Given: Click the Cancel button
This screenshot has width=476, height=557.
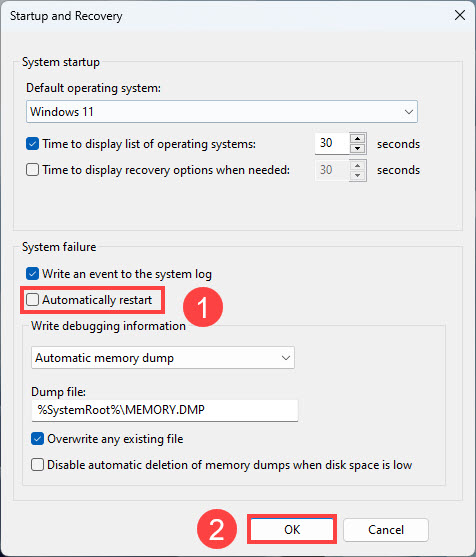Looking at the screenshot, I should coord(386,529).
